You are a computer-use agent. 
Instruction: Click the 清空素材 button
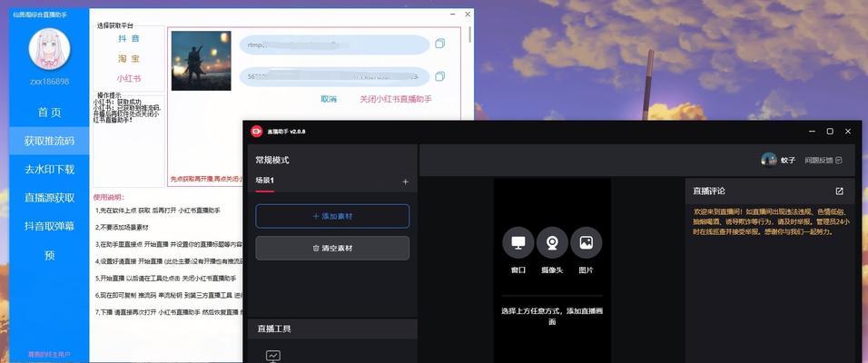click(332, 249)
